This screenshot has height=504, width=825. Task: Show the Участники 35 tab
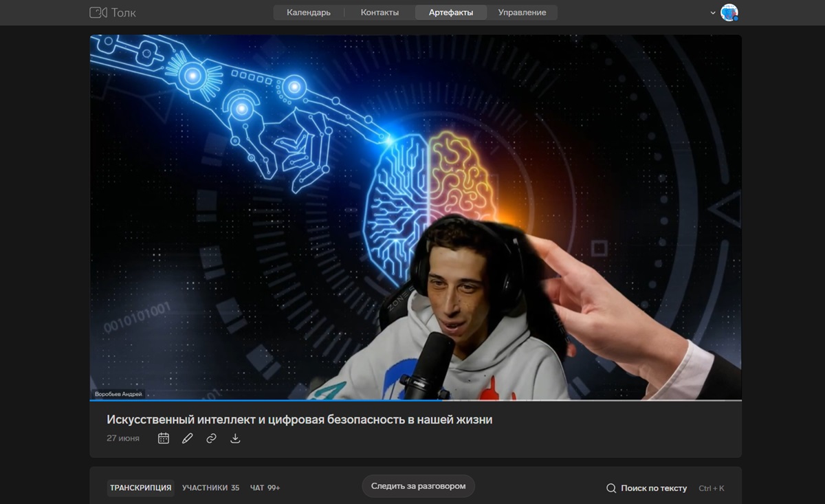click(210, 487)
